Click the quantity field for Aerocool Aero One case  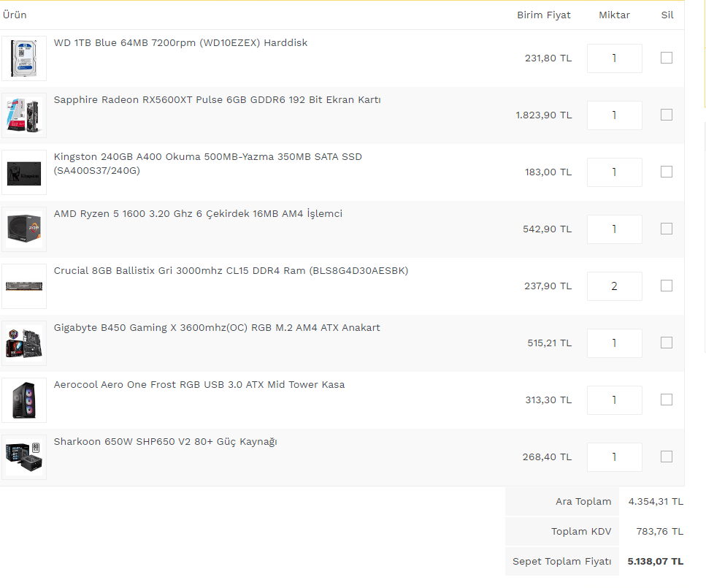point(614,400)
